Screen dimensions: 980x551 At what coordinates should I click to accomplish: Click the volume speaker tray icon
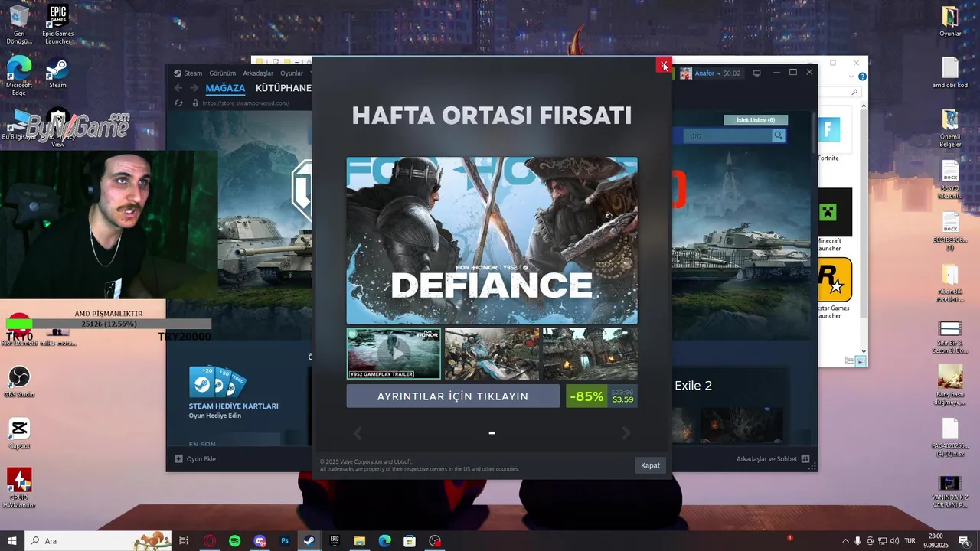(x=895, y=541)
